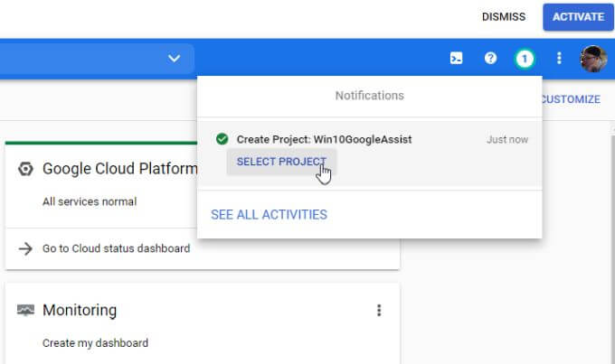Image resolution: width=615 pixels, height=364 pixels.
Task: Click green checkmark beside Create Project notification
Action: pos(222,139)
